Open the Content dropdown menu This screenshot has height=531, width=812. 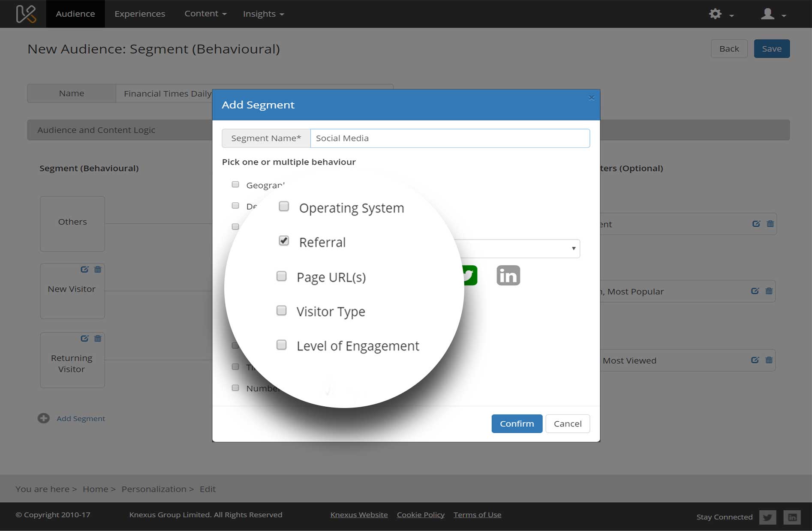(205, 14)
